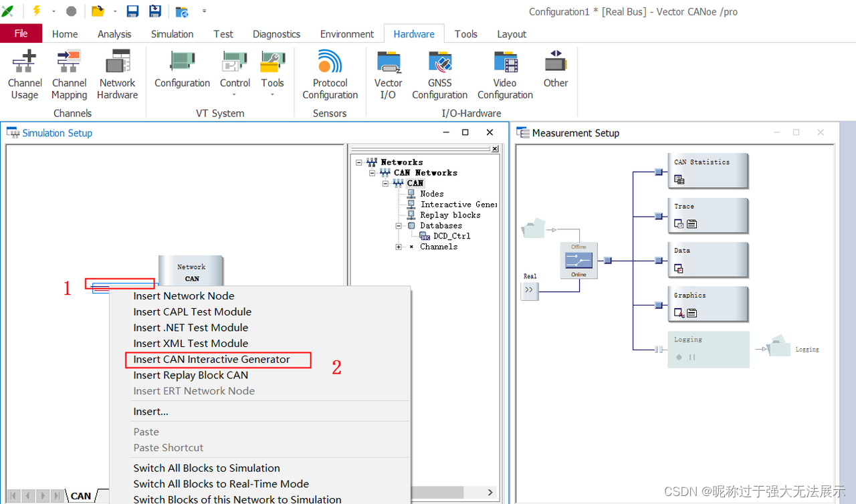Switch to the Analysis ribbon tab
Image resolution: width=856 pixels, height=504 pixels.
pos(114,34)
